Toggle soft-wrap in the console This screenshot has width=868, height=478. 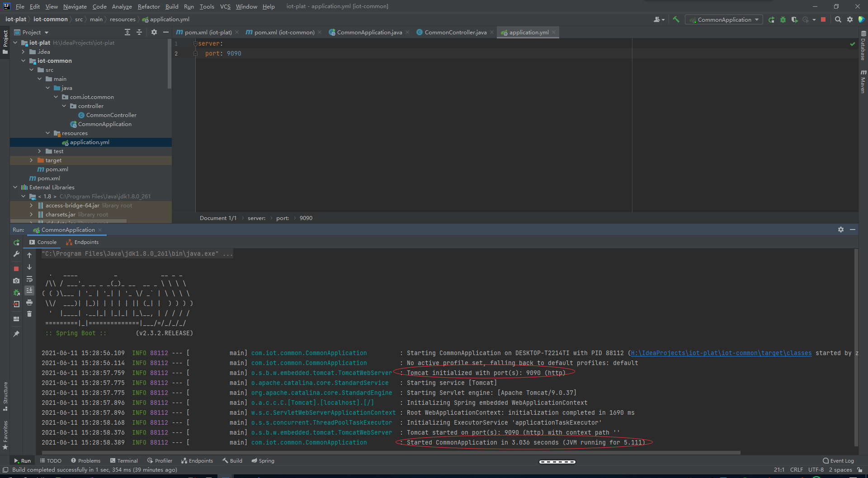29,279
